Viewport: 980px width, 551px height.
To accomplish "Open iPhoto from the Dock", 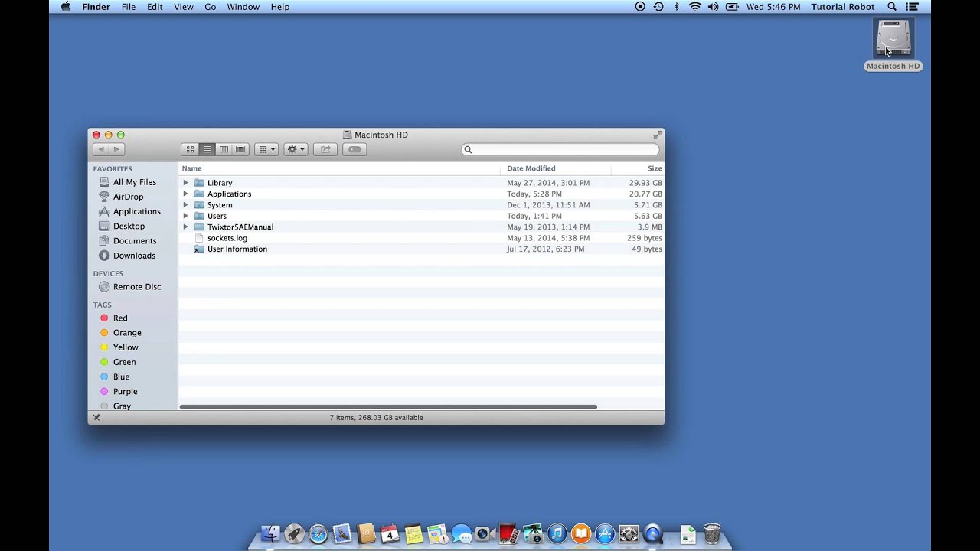I will click(x=533, y=533).
